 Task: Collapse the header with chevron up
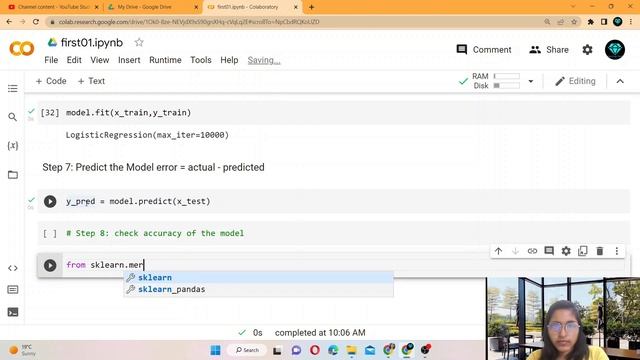620,81
